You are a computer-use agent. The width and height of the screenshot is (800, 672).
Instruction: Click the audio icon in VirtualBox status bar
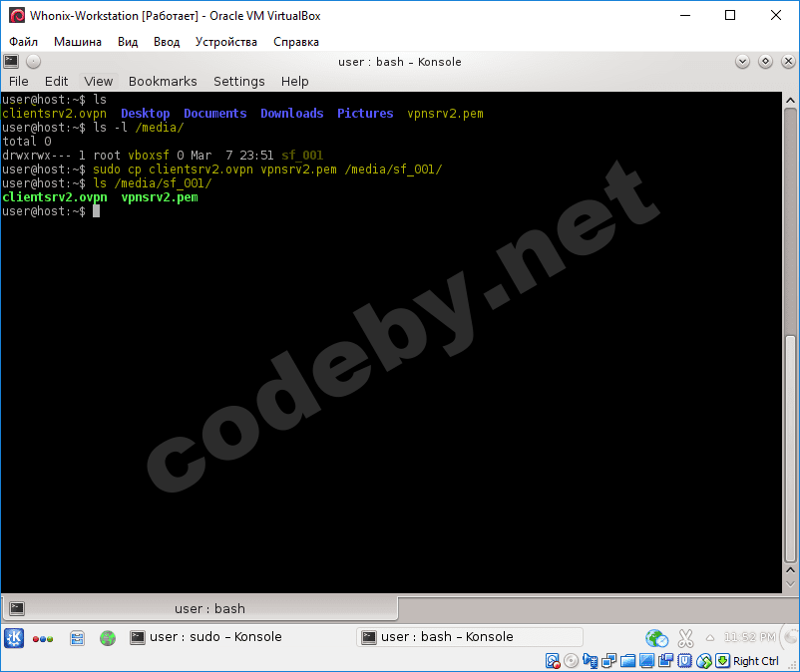pos(590,661)
